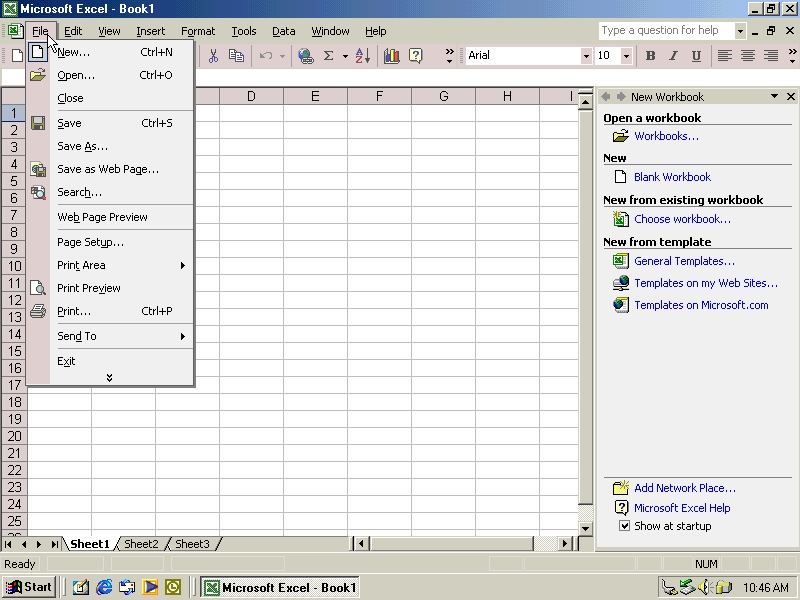Click the General Templates link
800x600 pixels.
pos(684,261)
